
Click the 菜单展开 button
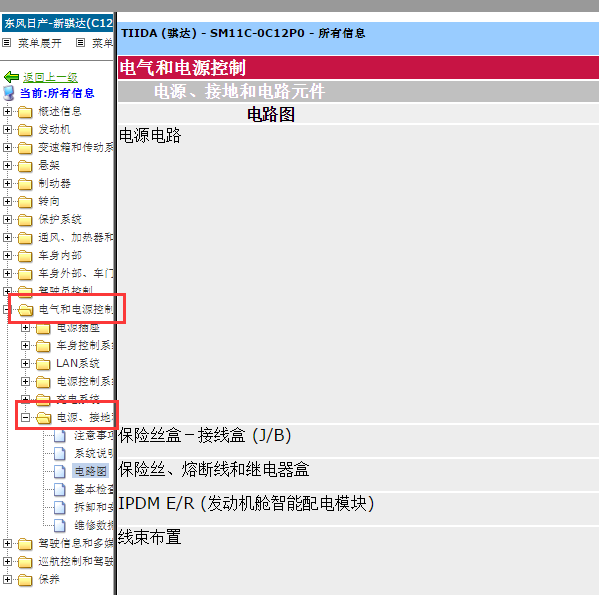tap(40, 43)
